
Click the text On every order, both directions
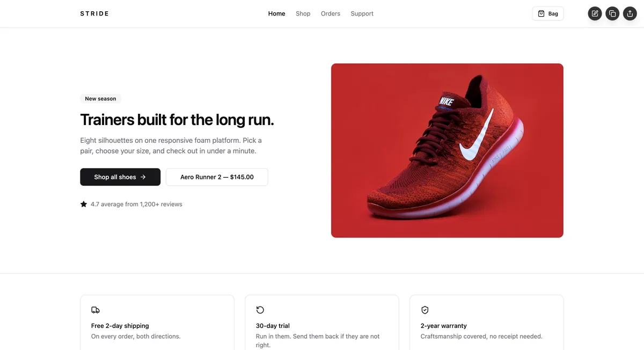click(136, 337)
